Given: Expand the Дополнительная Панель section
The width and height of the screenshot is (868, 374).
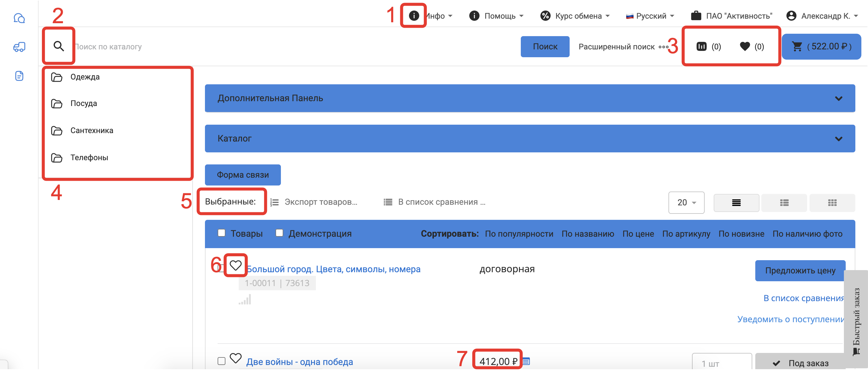Looking at the screenshot, I should pos(530,98).
